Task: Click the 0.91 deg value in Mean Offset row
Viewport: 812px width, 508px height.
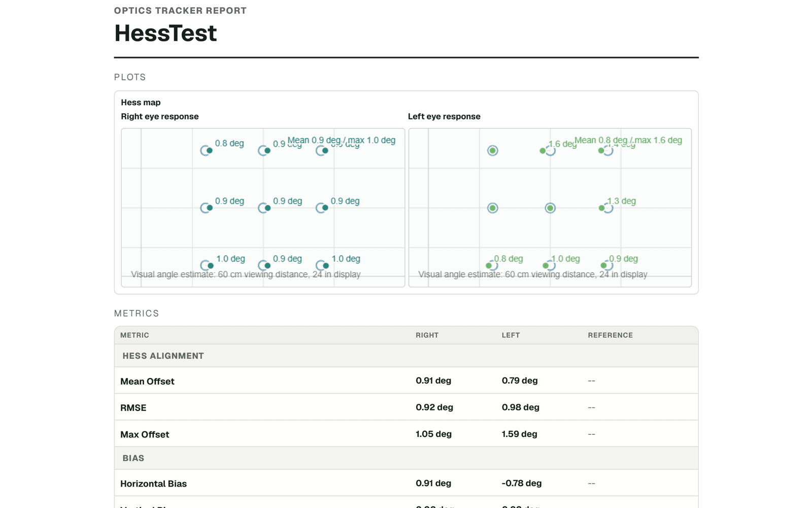Action: pyautogui.click(x=433, y=380)
